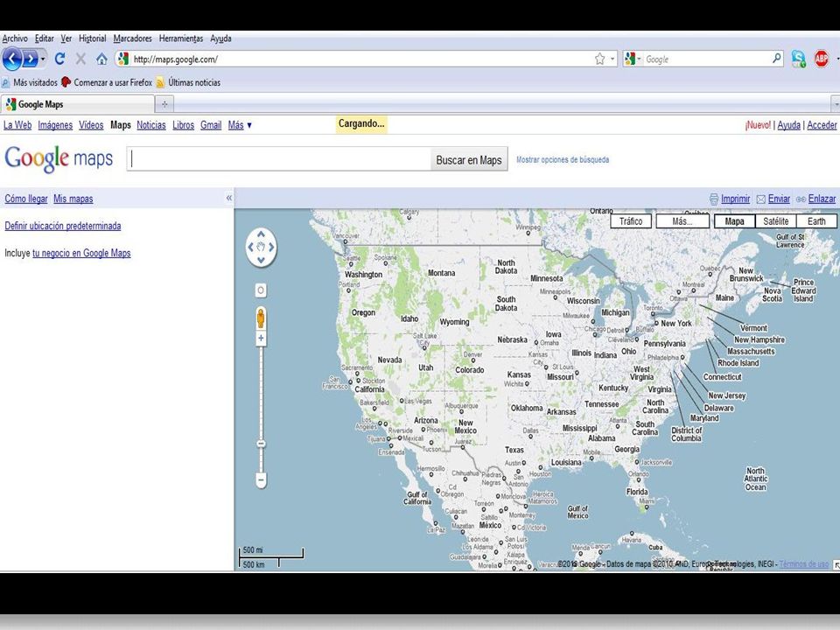Open the Ayuda menu in menu bar

point(220,38)
